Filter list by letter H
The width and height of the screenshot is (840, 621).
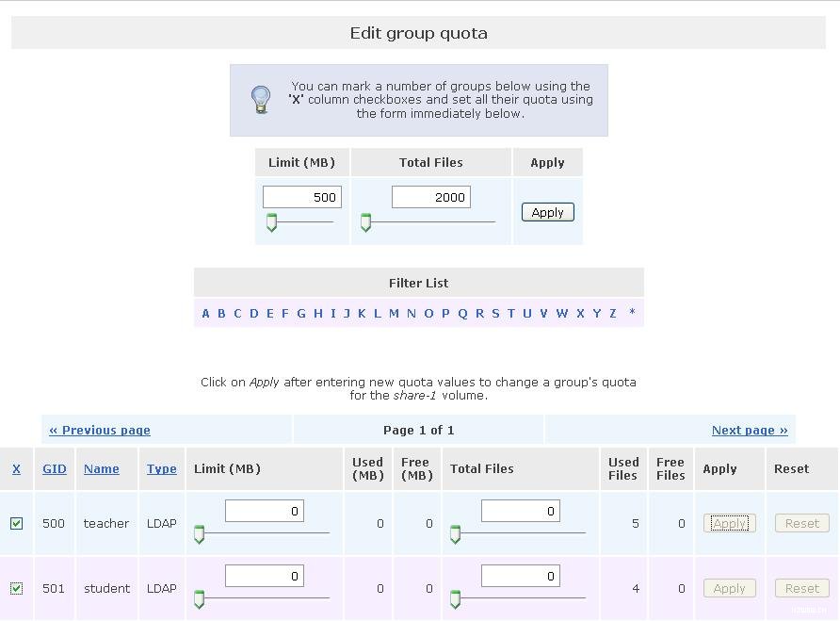point(318,313)
